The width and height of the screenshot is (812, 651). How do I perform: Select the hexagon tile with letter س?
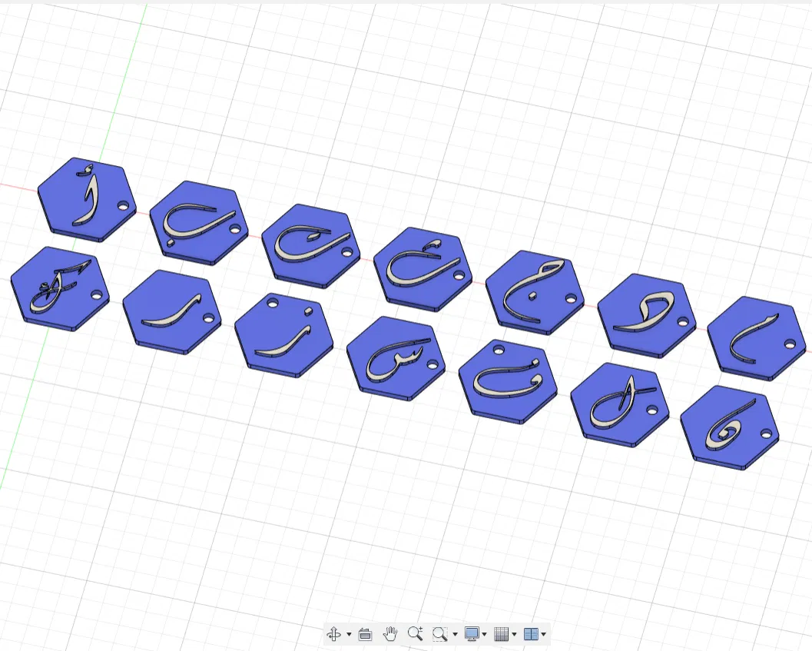396,357
